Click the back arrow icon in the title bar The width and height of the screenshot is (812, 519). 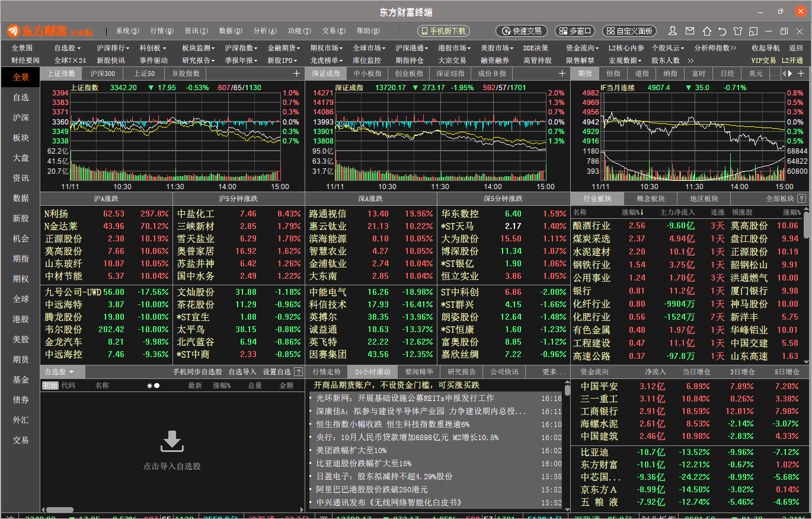pos(722,31)
